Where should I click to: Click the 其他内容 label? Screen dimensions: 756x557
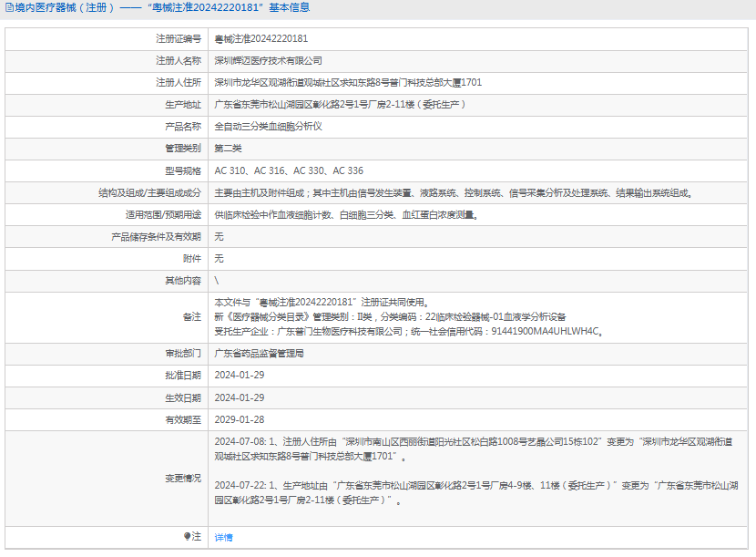point(183,281)
